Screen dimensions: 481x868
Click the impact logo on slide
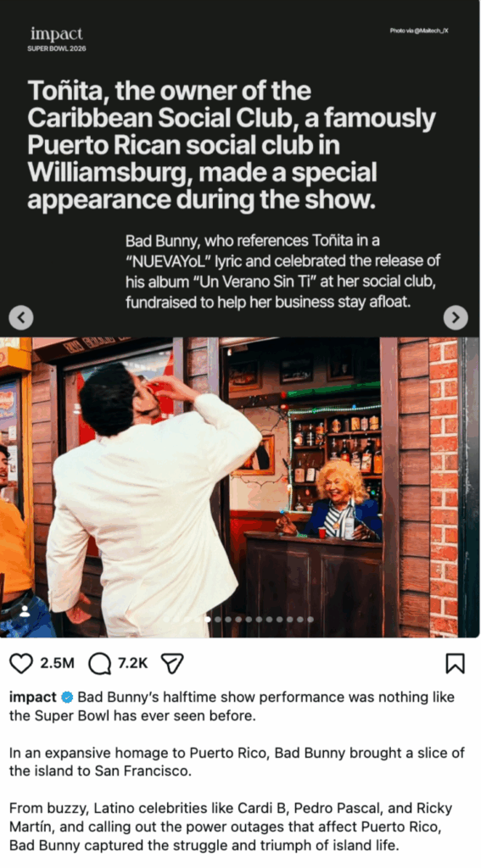point(57,34)
